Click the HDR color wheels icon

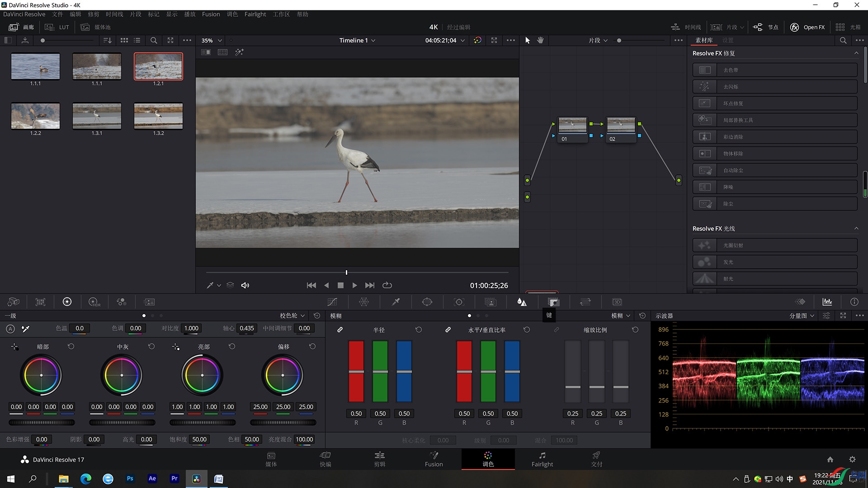tap(94, 302)
